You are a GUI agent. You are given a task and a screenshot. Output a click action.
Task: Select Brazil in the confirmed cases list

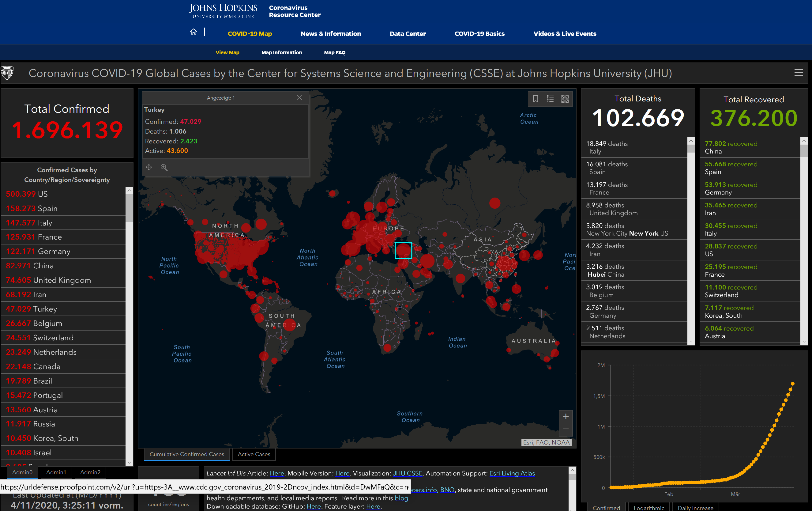tap(63, 381)
